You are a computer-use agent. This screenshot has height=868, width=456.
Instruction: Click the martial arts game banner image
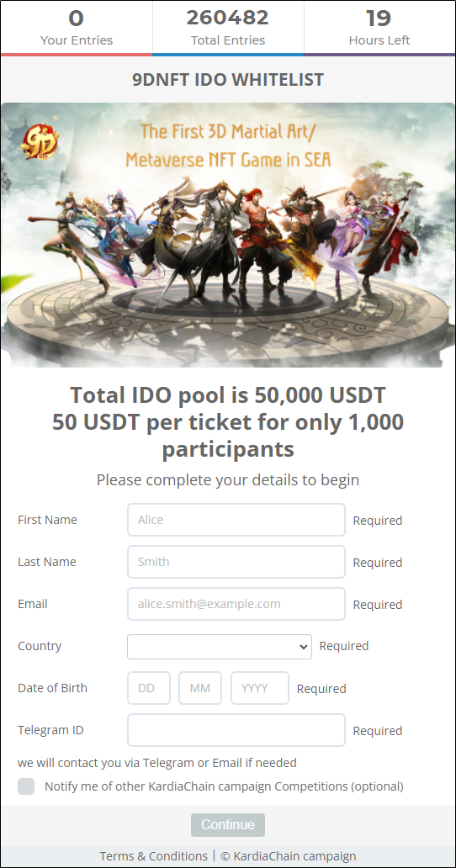tap(228, 235)
